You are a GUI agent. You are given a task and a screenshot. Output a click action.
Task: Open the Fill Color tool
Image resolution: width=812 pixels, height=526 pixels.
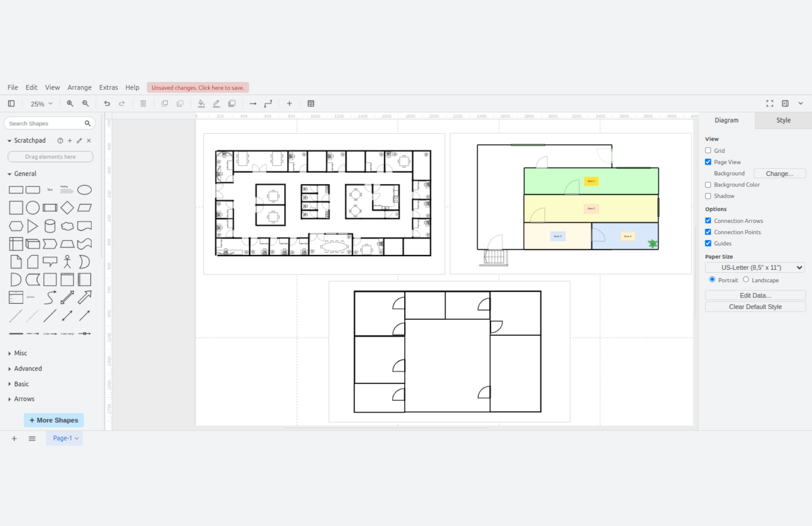[201, 104]
